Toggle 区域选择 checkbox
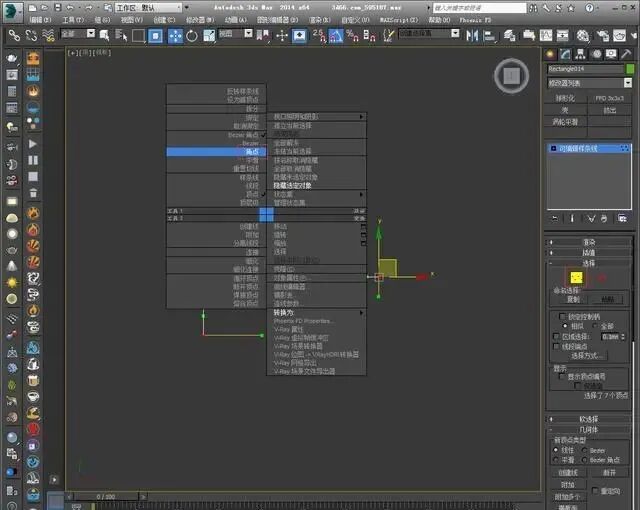Screen dimensions: 640x510 click(x=556, y=337)
